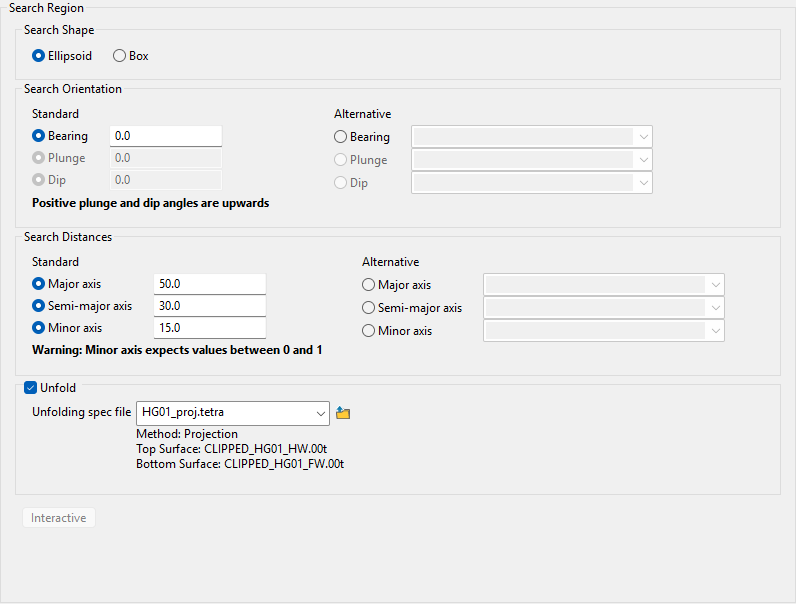Select the Box search shape
The image size is (796, 604).
click(119, 56)
